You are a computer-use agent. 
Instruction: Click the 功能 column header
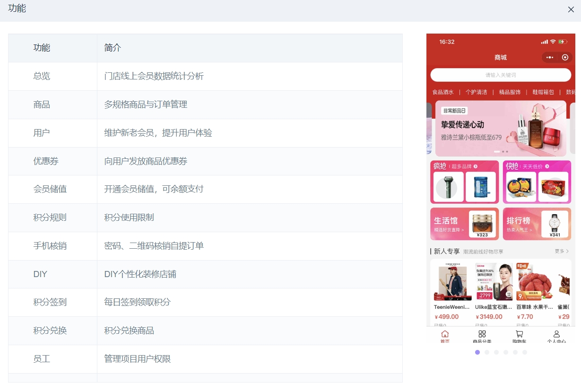tap(53, 48)
